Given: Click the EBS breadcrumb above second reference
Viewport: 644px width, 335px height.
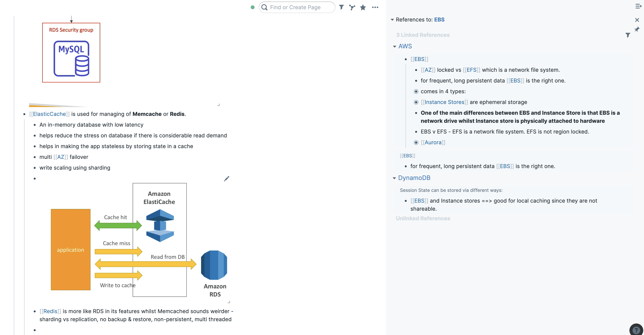Looking at the screenshot, I should tap(407, 156).
